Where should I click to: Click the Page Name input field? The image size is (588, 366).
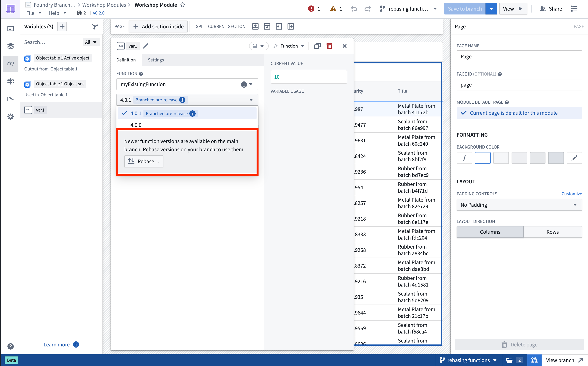[x=519, y=56]
